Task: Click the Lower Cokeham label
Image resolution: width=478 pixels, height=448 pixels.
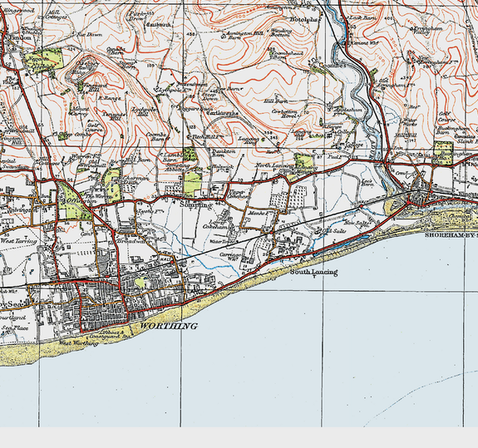Action: tap(215, 224)
